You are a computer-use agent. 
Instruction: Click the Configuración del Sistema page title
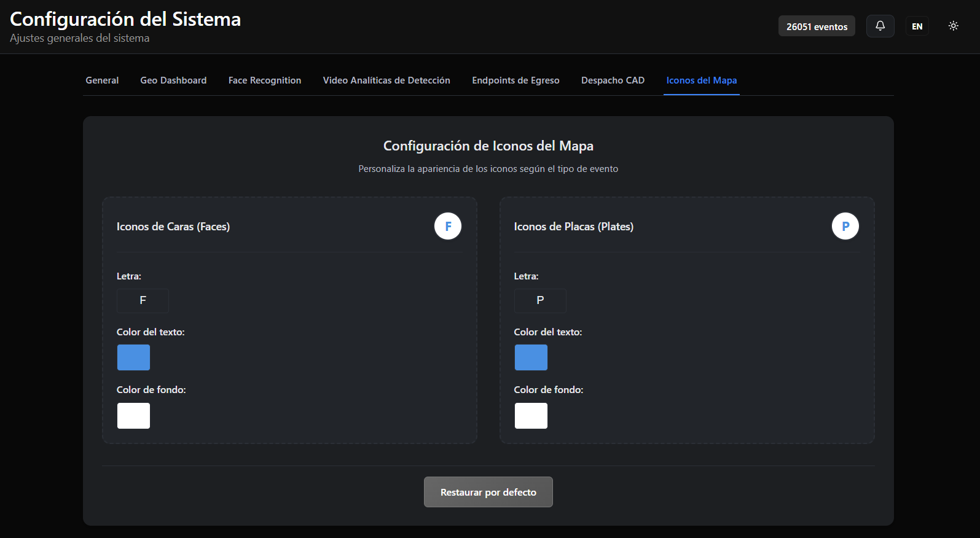125,19
